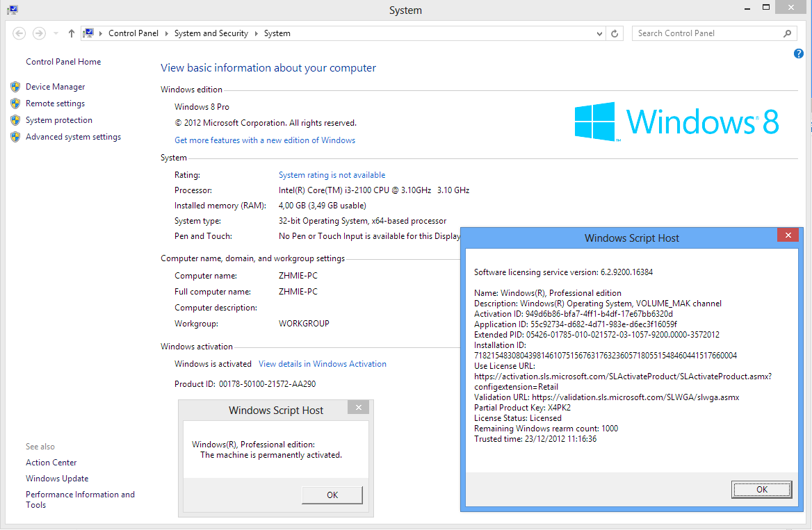This screenshot has height=530, width=812.
Task: Minimize the System window
Action: tap(747, 9)
